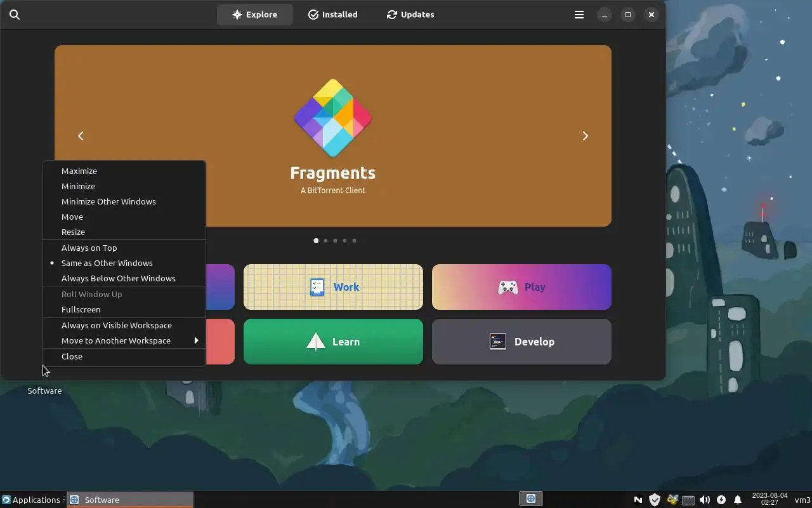Select the first carousel page dot
This screenshot has height=508, width=812.
click(316, 241)
